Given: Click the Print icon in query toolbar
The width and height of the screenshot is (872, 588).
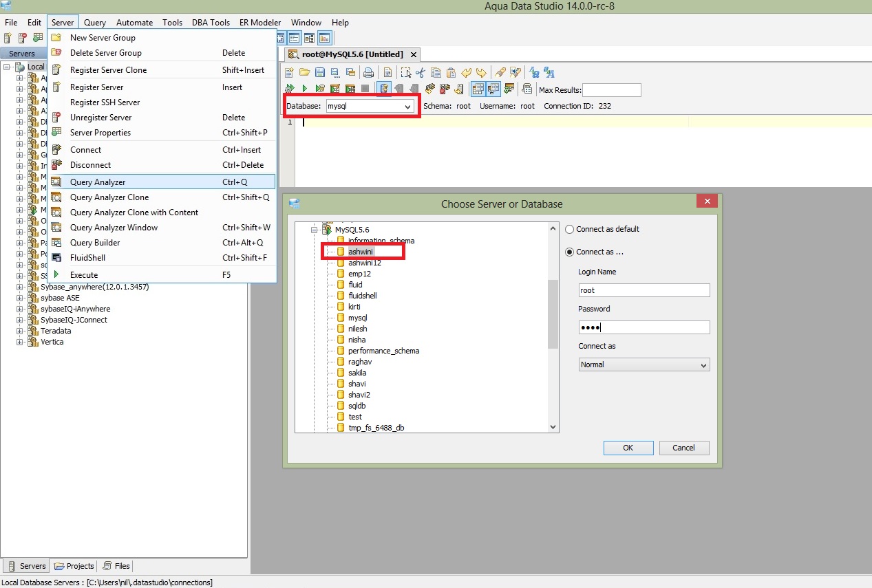Looking at the screenshot, I should (368, 72).
